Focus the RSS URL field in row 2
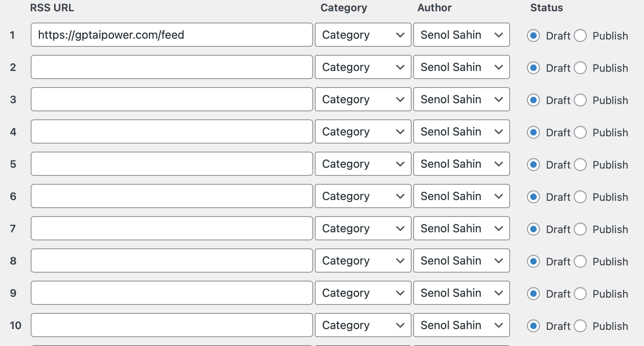This screenshot has height=346, width=644. point(171,67)
